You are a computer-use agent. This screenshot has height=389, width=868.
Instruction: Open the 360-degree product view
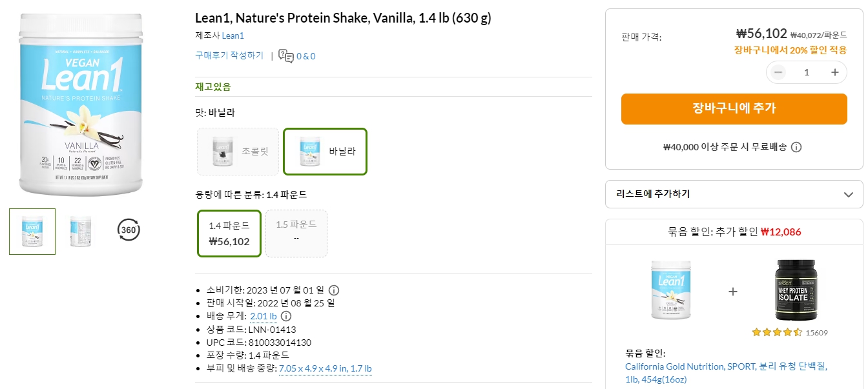[128, 230]
